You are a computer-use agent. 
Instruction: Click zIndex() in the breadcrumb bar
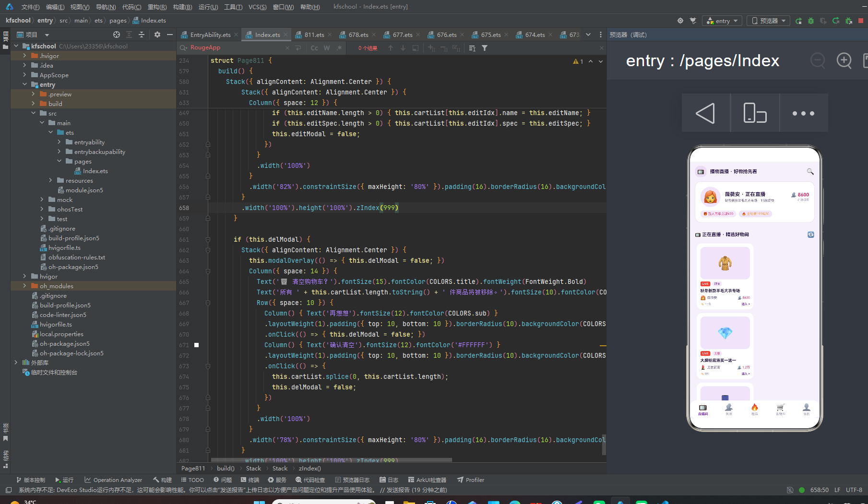309,469
